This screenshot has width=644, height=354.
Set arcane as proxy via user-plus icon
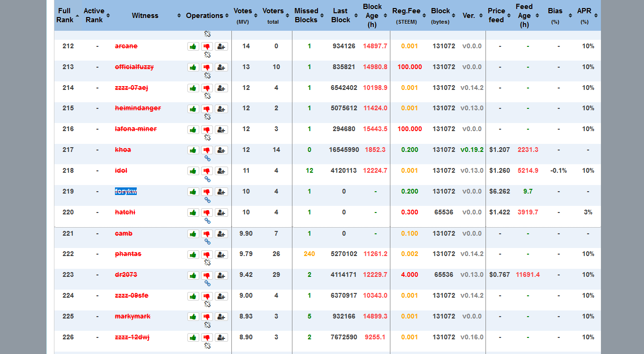click(221, 46)
